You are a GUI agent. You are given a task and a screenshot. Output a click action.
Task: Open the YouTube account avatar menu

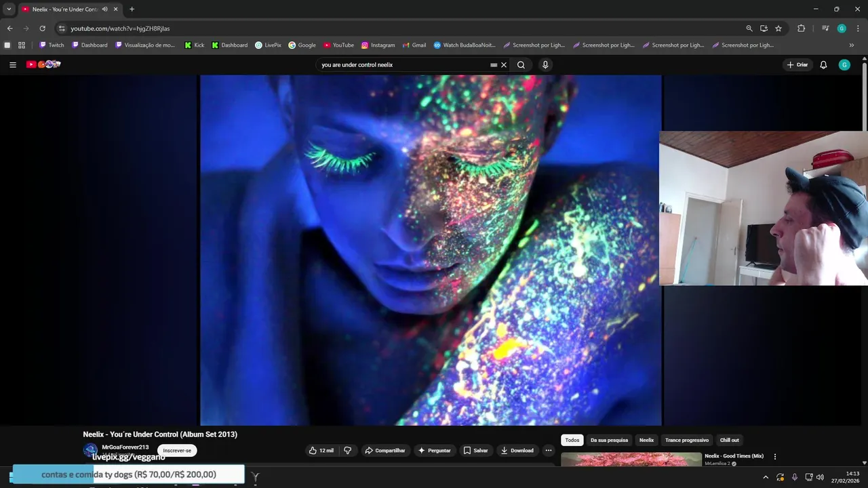point(844,65)
